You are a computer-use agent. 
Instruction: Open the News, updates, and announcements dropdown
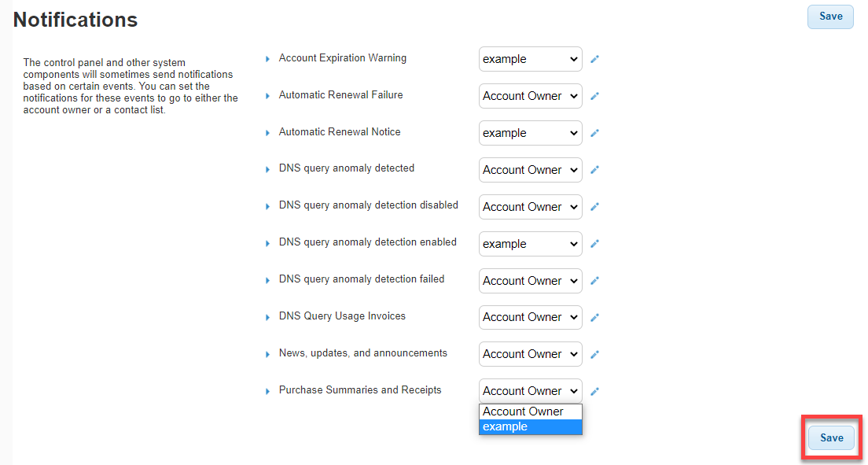point(530,354)
